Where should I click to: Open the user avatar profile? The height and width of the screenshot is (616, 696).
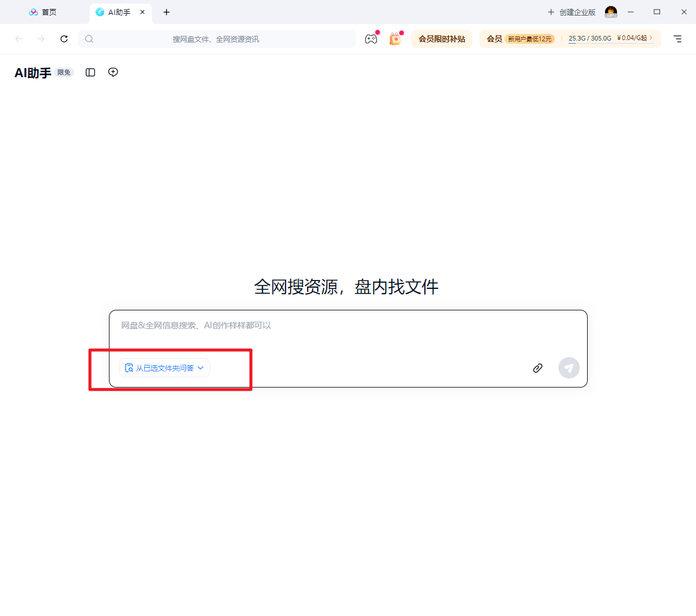[611, 12]
